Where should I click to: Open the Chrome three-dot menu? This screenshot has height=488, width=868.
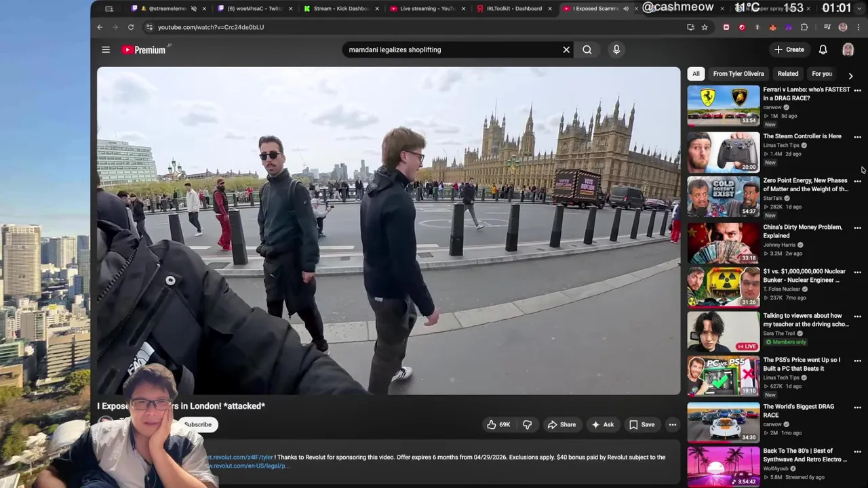(859, 27)
